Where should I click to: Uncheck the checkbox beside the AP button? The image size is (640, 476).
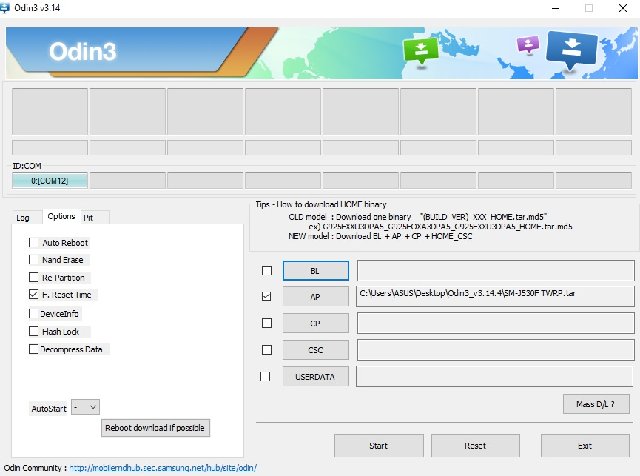(x=267, y=296)
